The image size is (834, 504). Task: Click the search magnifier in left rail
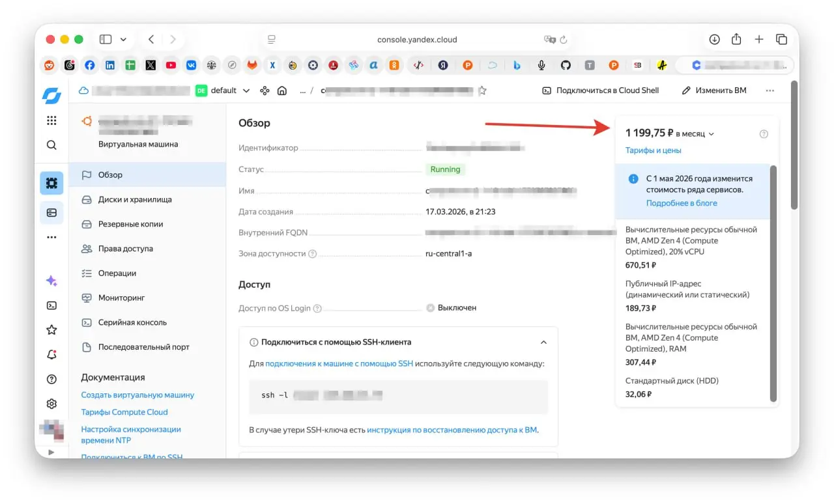pyautogui.click(x=51, y=145)
